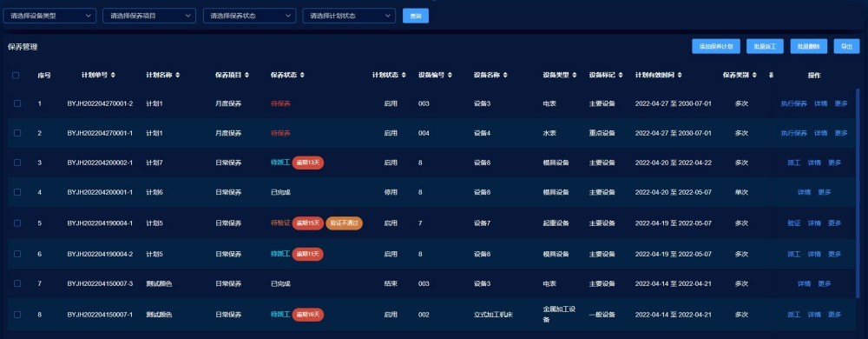The height and width of the screenshot is (339, 868).
Task: Check the box for row BYJH202204190004-2
Action: point(17,254)
